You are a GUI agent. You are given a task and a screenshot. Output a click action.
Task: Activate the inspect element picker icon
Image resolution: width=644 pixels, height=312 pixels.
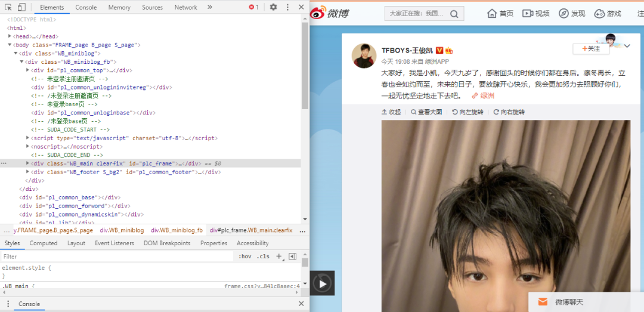pyautogui.click(x=8, y=7)
